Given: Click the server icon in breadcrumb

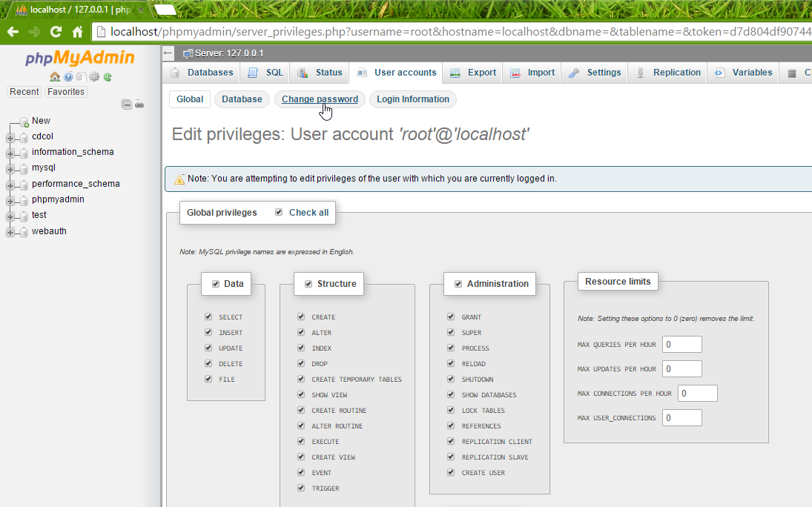Looking at the screenshot, I should (188, 53).
